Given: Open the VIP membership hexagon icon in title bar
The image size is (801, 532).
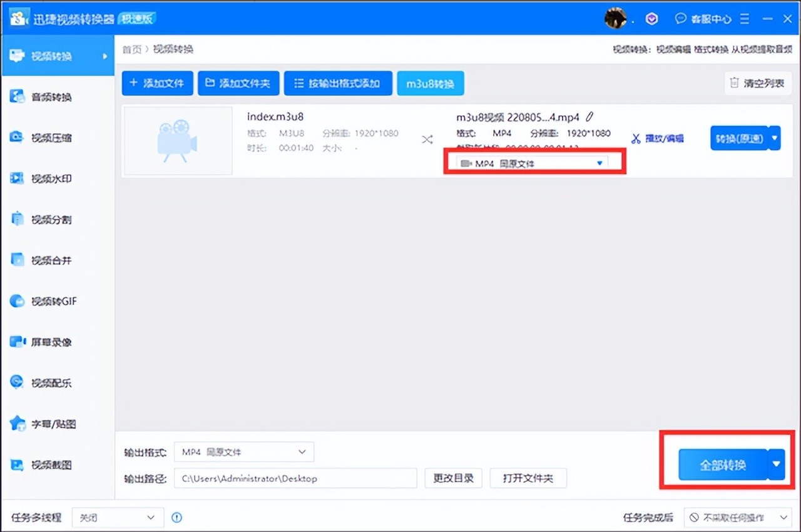Looking at the screenshot, I should point(652,19).
